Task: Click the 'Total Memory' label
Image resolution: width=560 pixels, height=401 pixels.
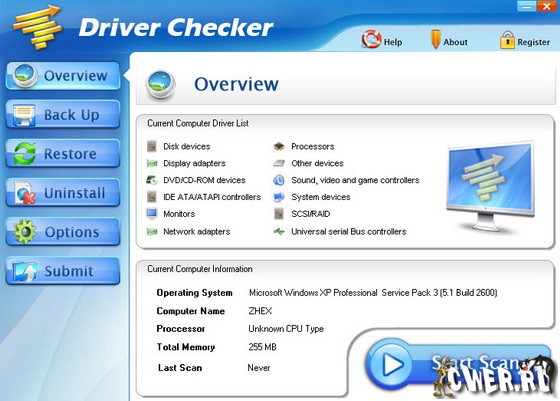Action: pos(186,347)
